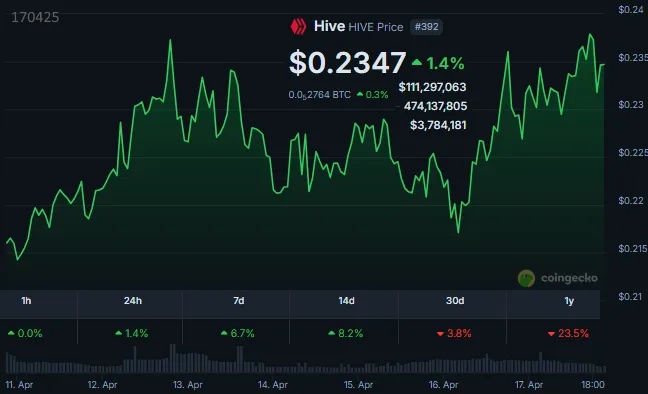
Task: Click the $0.21 price axis label
Action: coord(631,296)
